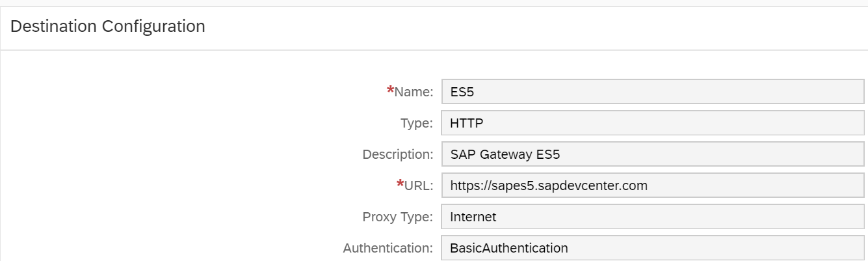868x261 pixels.
Task: Click the Type label
Action: tap(417, 123)
